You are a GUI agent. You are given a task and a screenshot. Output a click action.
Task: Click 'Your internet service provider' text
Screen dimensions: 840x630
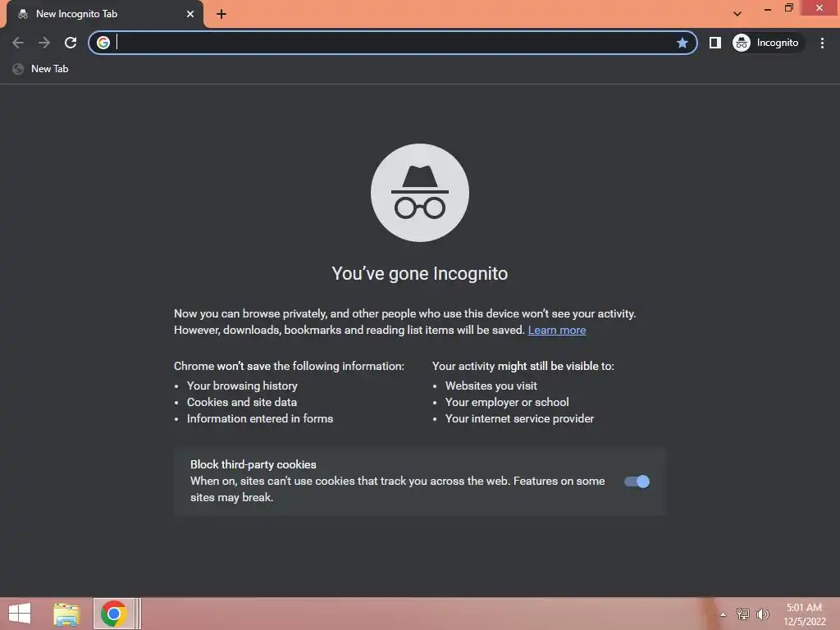pos(519,418)
